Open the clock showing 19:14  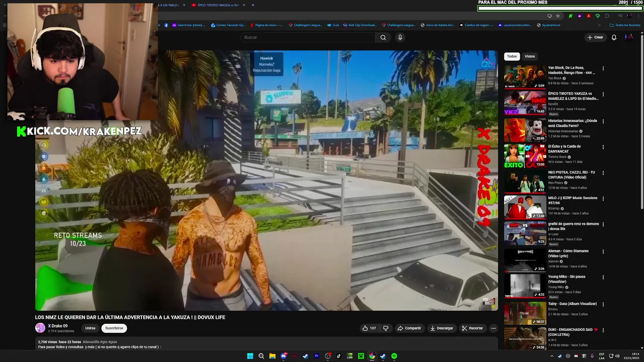click(631, 356)
